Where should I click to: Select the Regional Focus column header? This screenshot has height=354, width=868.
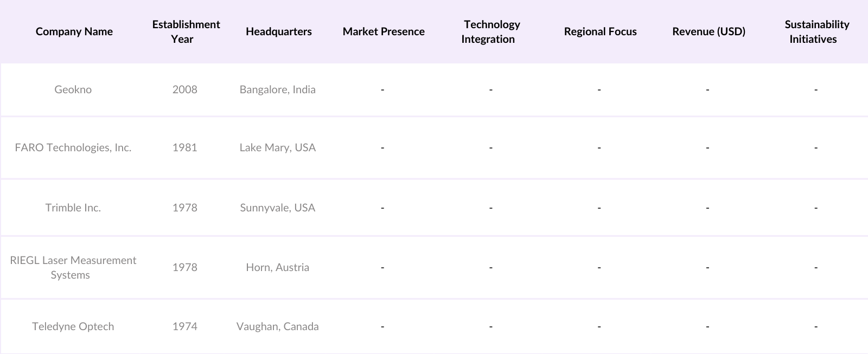coord(600,31)
